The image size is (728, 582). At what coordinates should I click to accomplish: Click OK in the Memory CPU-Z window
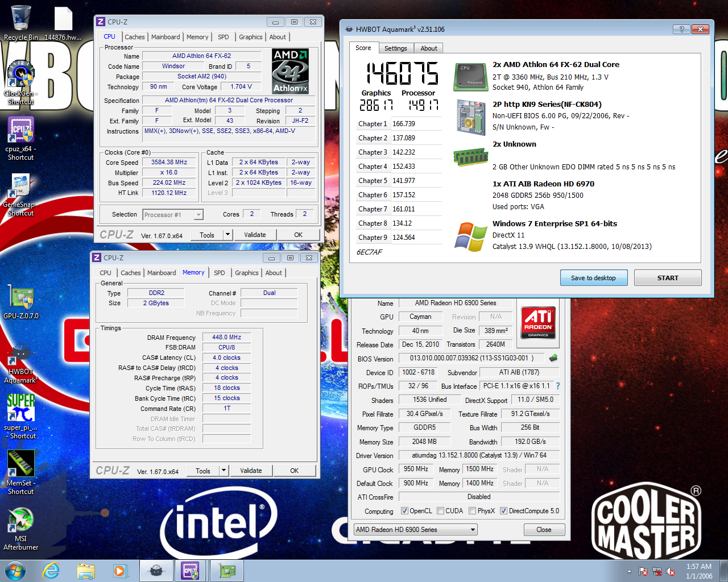(294, 471)
